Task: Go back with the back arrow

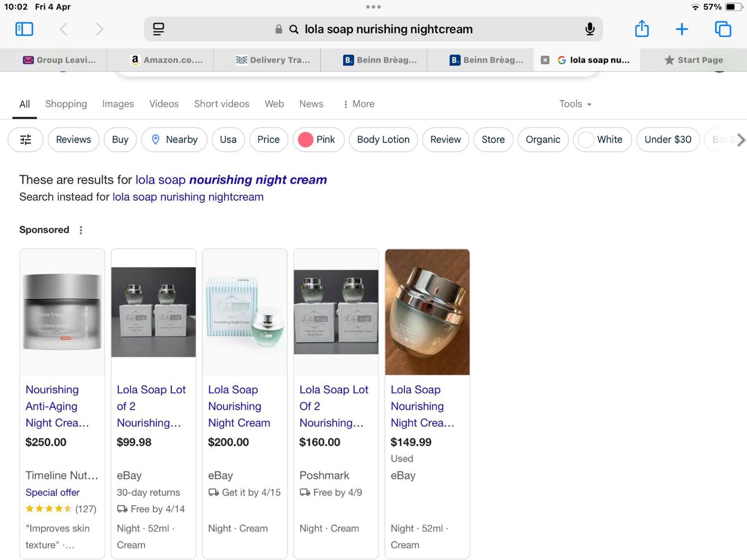Action: (63, 29)
